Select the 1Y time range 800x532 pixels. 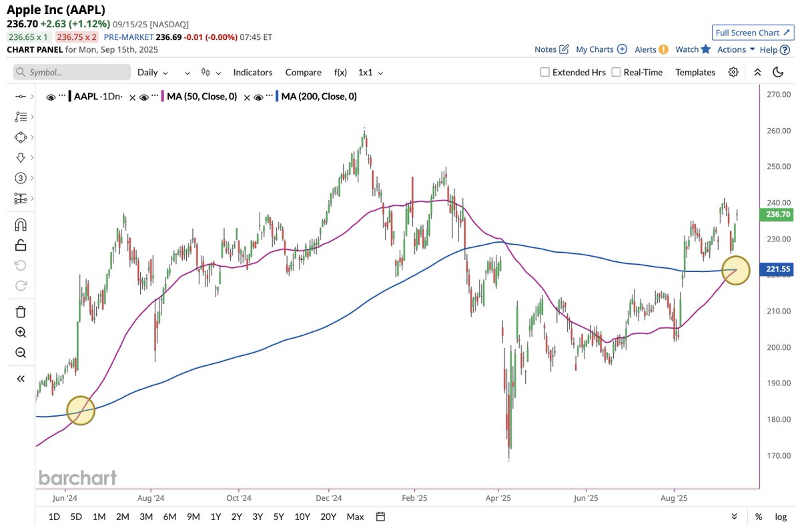pos(216,517)
